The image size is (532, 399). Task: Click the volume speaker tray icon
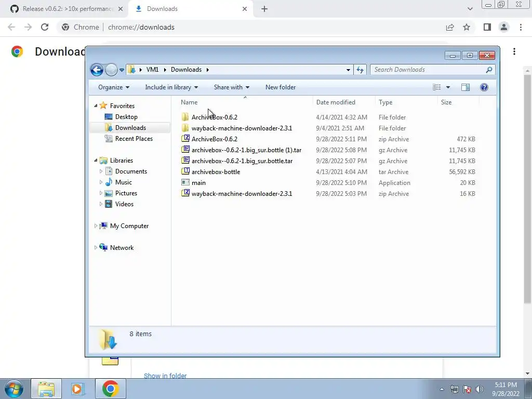click(x=479, y=389)
